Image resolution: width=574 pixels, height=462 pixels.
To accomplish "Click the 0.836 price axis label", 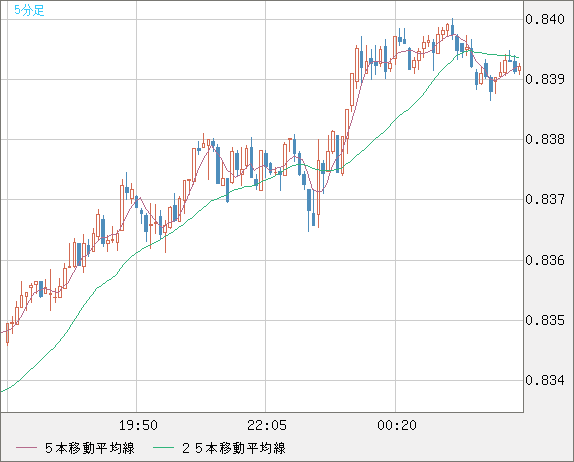I will pyautogui.click(x=545, y=260).
